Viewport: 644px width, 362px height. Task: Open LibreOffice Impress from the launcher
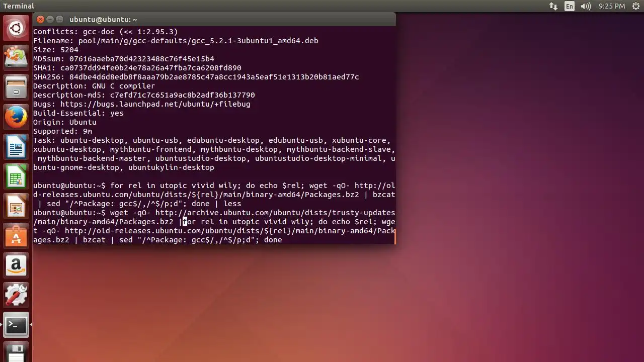pos(16,206)
